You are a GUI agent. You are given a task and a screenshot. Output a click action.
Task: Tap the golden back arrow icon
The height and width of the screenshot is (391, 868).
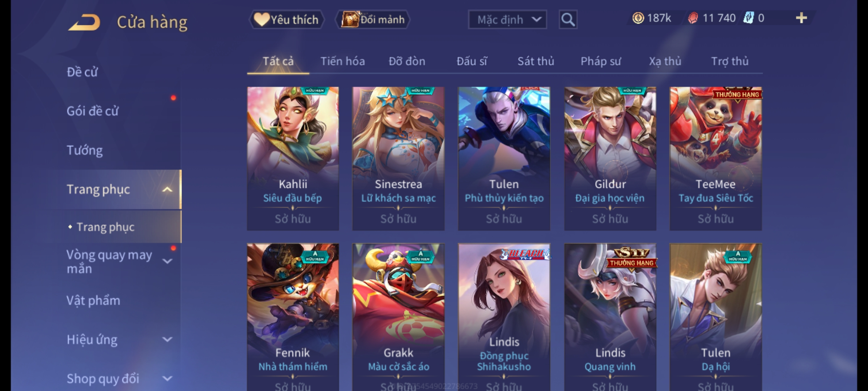84,22
